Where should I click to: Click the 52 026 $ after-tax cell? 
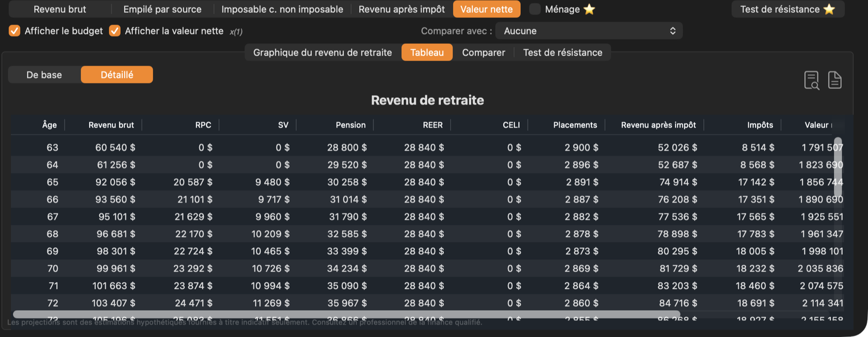(678, 147)
